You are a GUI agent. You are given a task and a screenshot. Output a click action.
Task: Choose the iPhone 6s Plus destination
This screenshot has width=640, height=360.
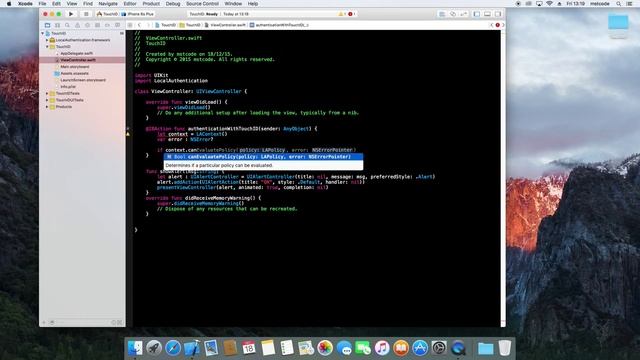[138, 14]
